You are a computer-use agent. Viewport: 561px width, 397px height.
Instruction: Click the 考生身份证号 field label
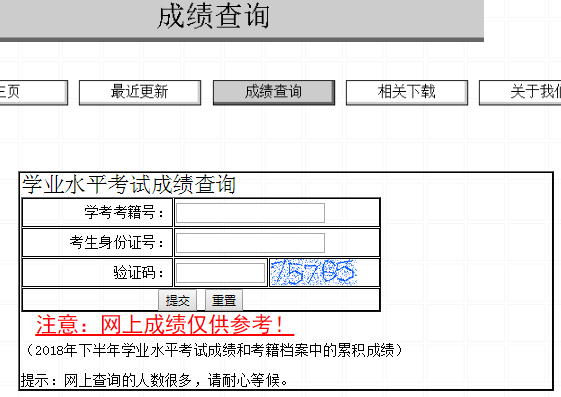(117, 242)
